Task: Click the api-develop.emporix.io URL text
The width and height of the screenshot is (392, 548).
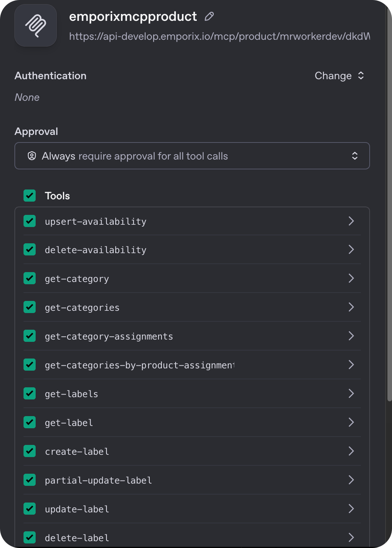Action: click(220, 36)
